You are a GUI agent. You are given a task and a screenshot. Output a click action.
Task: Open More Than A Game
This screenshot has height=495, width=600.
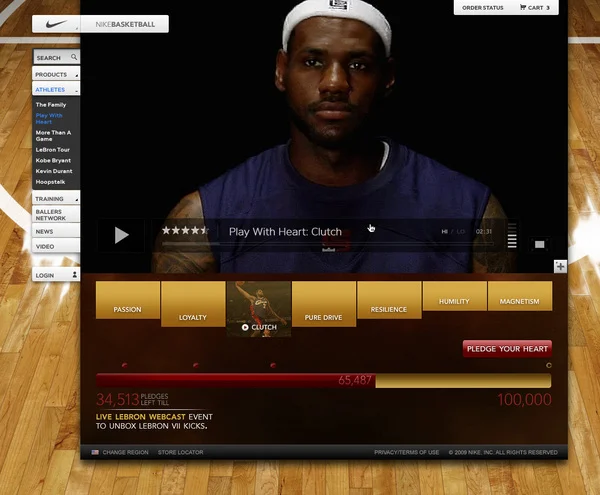(53, 135)
